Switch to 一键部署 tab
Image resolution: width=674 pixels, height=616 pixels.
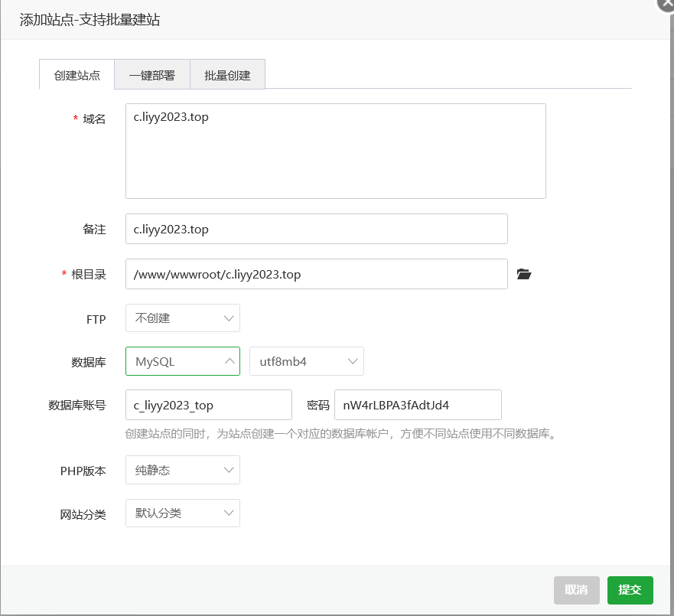pos(152,75)
